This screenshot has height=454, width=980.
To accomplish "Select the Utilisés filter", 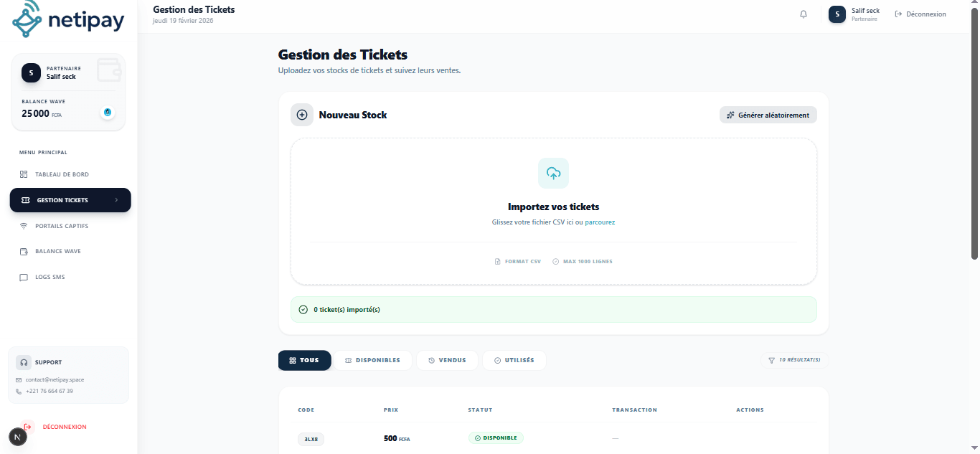I will coord(514,360).
